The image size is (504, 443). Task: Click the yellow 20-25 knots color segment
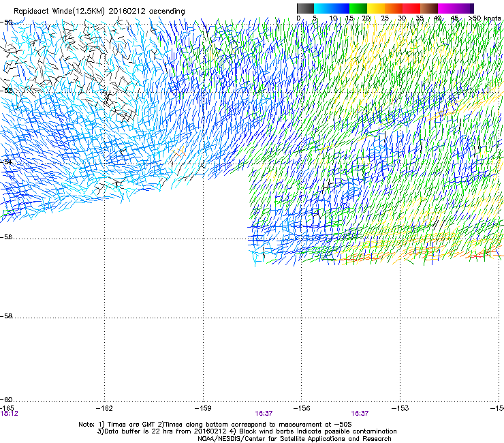click(x=376, y=8)
